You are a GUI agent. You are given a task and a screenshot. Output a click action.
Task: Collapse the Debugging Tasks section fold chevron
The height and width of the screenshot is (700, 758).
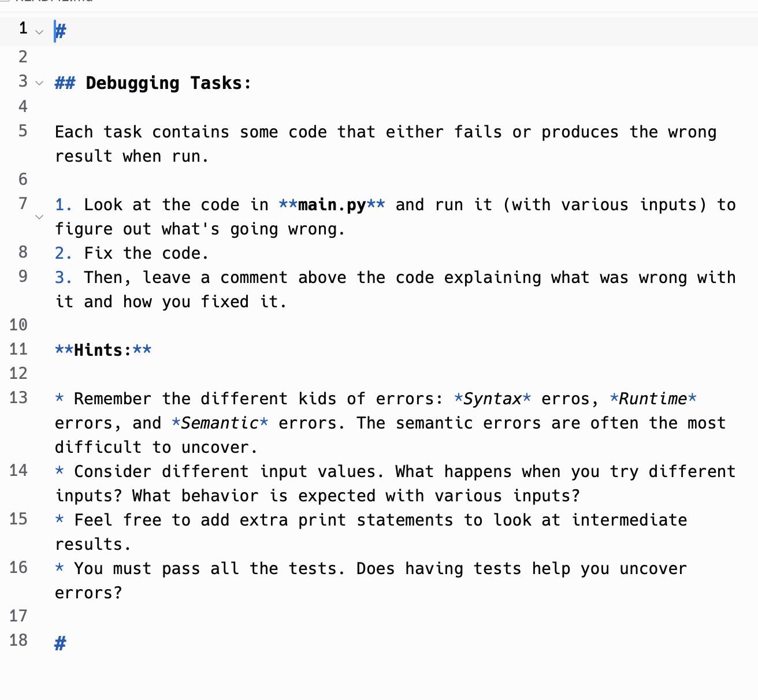[39, 84]
